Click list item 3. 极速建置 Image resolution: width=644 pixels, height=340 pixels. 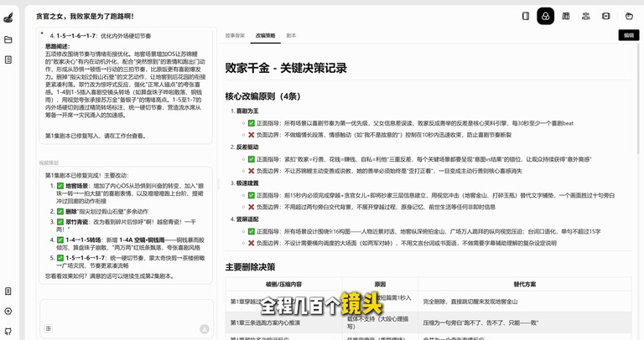click(244, 183)
